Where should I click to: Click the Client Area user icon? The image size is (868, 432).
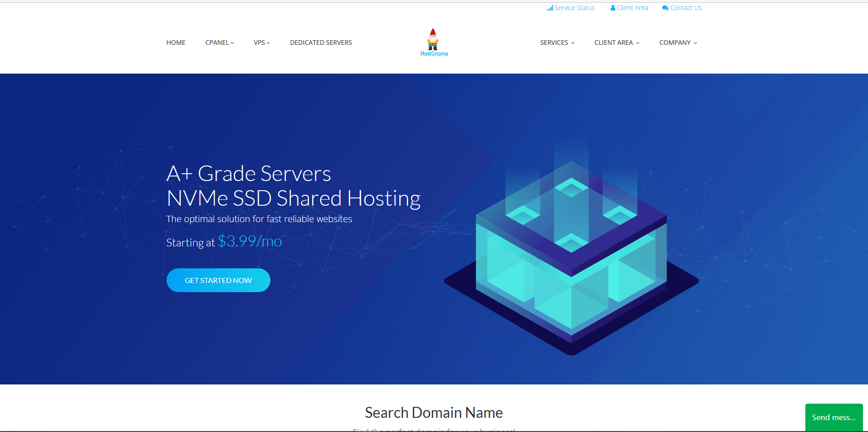point(613,8)
